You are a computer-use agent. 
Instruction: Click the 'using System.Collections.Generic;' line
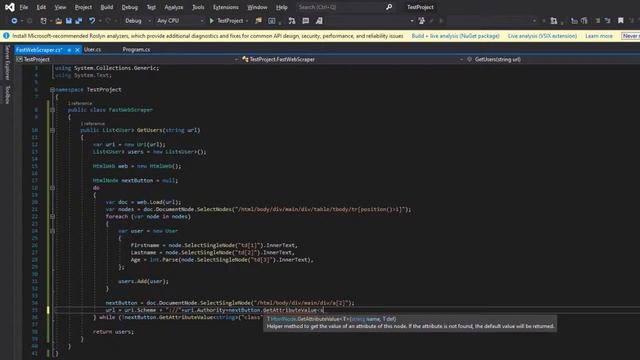(x=107, y=68)
